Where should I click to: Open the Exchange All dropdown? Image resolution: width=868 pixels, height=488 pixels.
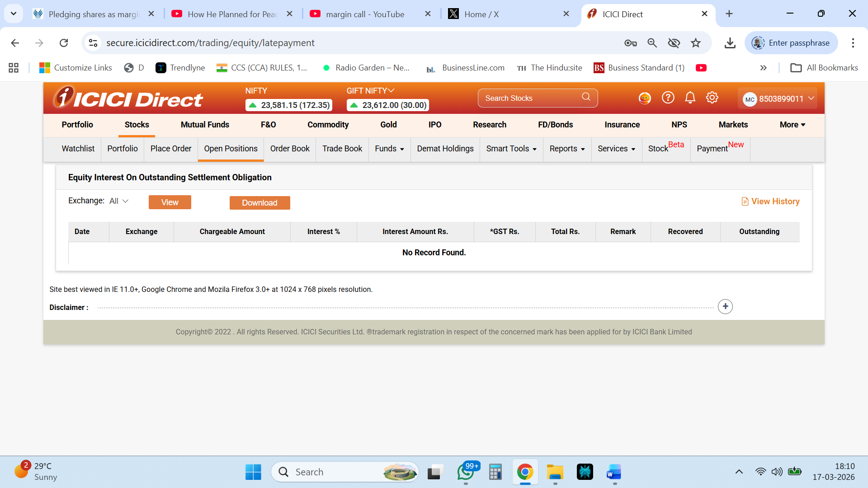pos(119,201)
